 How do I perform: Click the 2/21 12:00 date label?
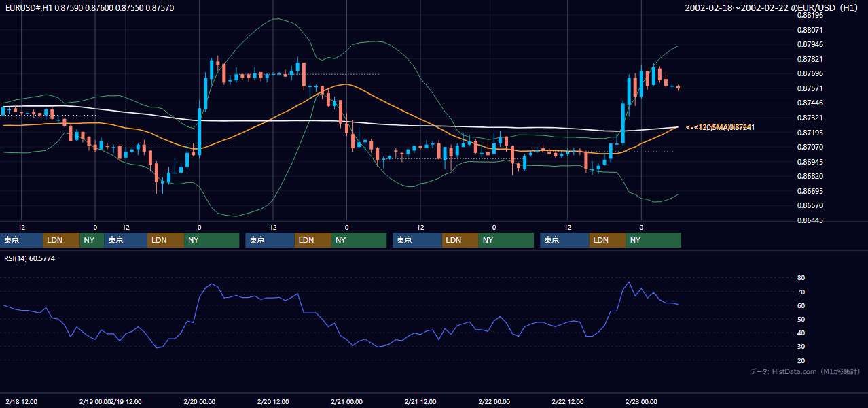420,402
